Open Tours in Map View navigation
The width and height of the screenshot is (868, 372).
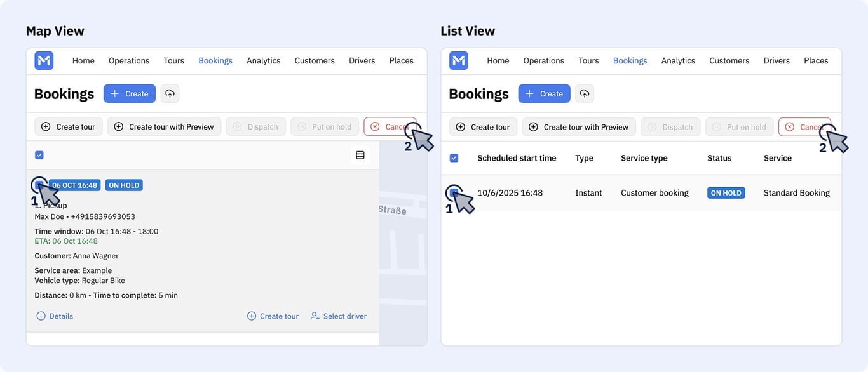[174, 61]
